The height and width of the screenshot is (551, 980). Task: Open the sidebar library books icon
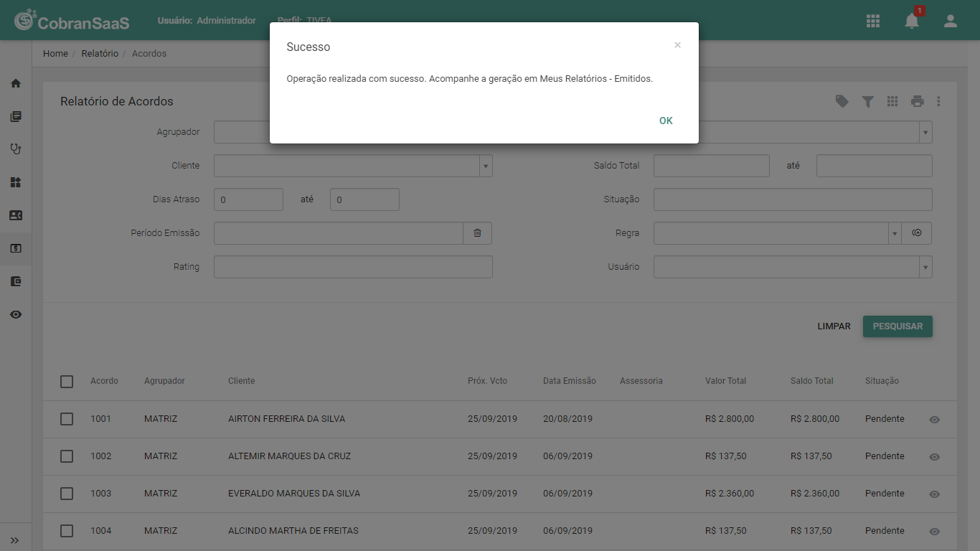[x=16, y=116]
